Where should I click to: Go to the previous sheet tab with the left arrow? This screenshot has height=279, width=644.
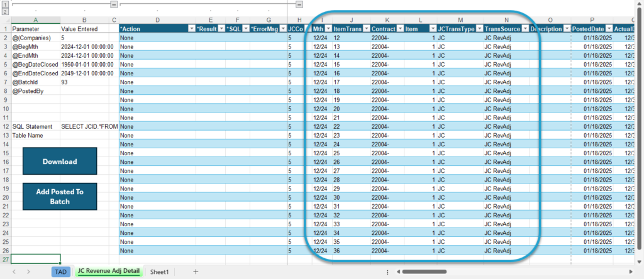pyautogui.click(x=14, y=271)
